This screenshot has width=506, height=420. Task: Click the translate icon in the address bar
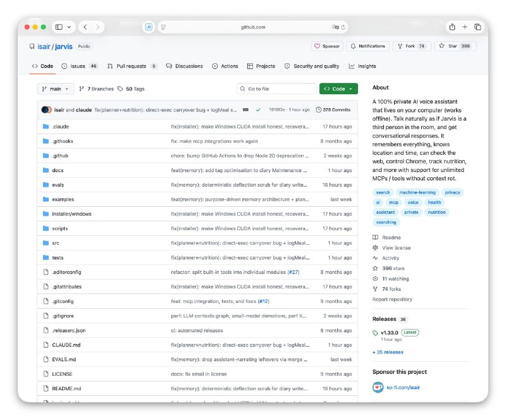[x=335, y=27]
